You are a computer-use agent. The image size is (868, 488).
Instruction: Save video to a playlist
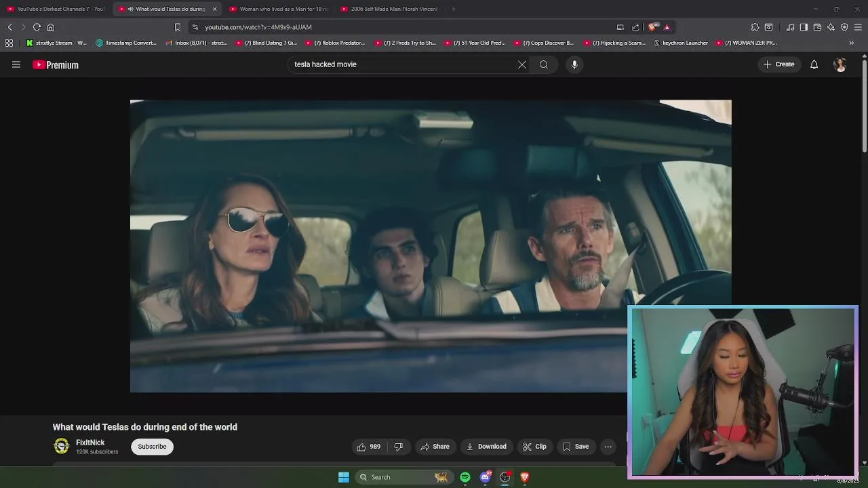576,447
